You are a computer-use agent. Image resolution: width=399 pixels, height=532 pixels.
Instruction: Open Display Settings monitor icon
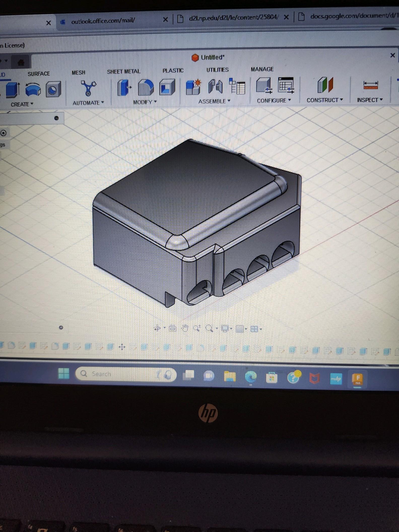(225, 329)
